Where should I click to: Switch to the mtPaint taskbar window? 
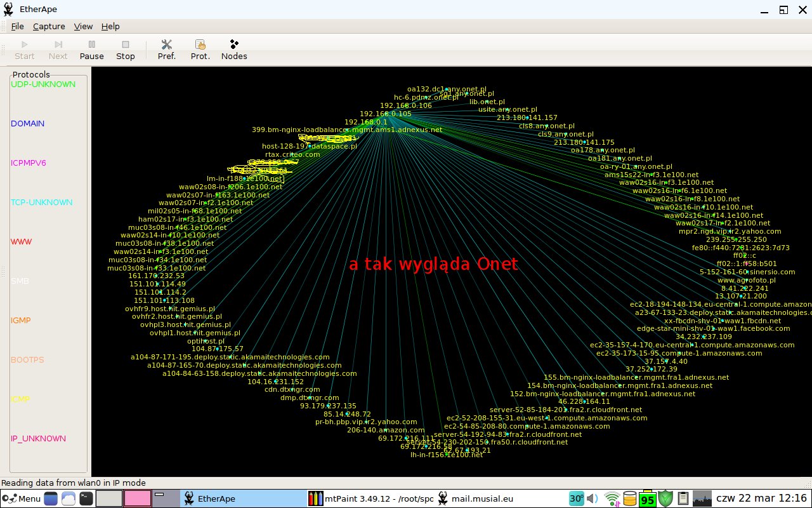point(371,498)
